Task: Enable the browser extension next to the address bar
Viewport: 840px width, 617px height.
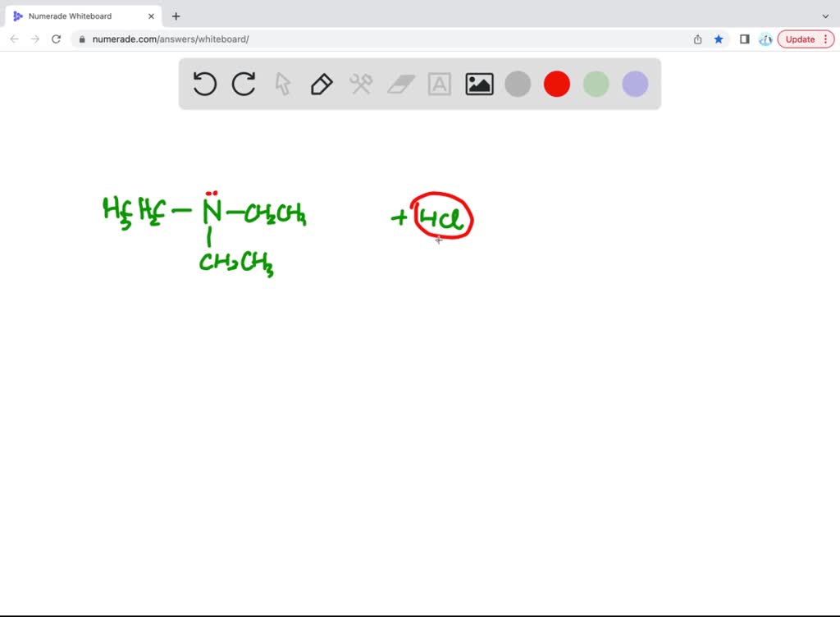Action: point(765,39)
